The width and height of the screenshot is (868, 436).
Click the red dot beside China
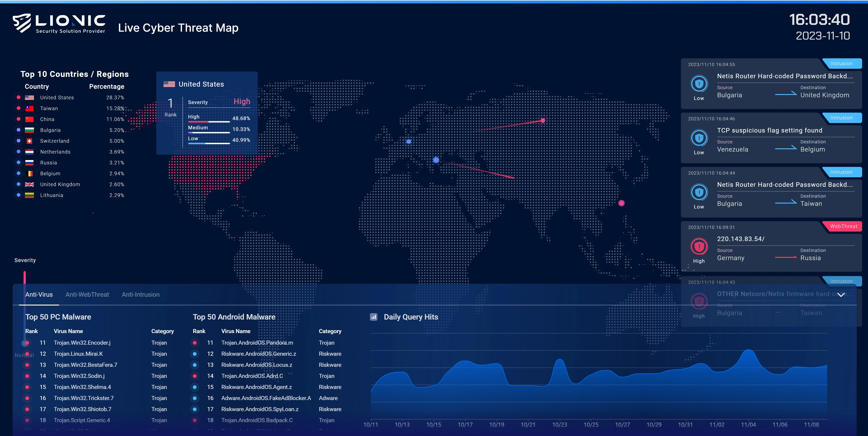click(19, 119)
